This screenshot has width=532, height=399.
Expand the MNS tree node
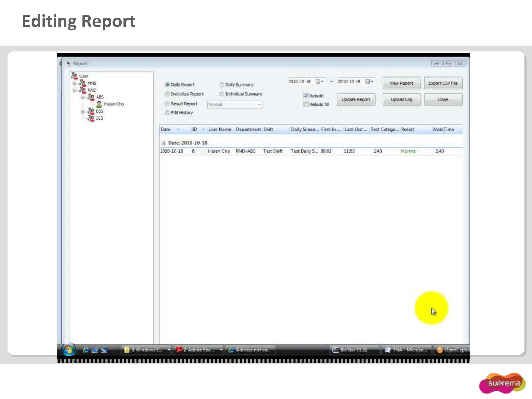pyautogui.click(x=75, y=83)
